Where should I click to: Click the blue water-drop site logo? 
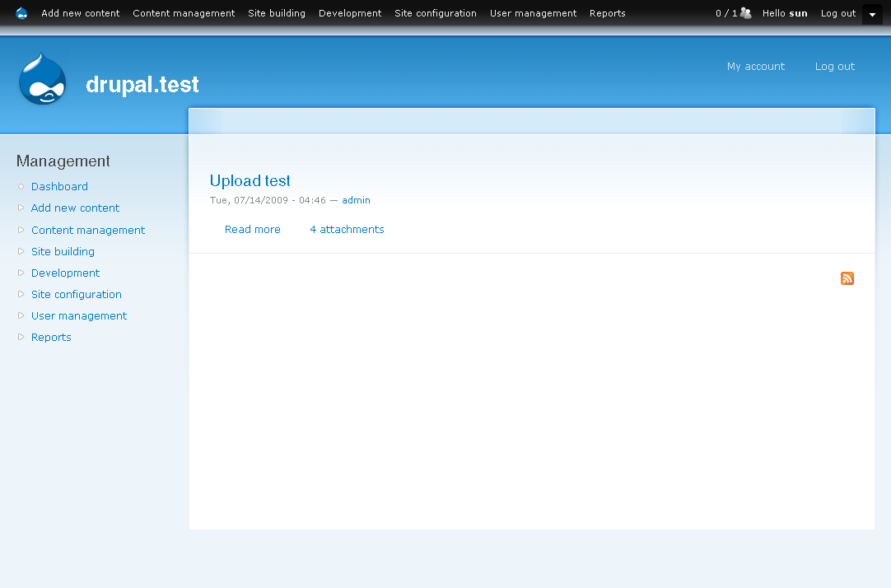[x=41, y=79]
